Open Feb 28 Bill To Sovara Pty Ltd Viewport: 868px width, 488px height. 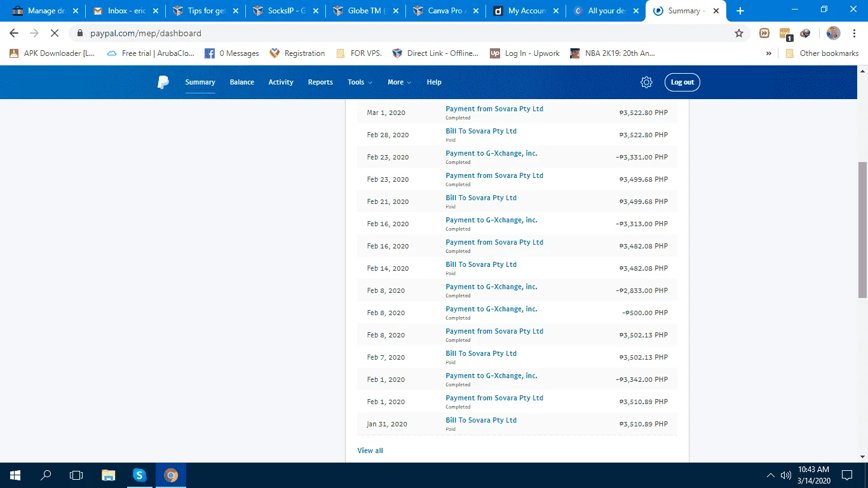pyautogui.click(x=481, y=131)
